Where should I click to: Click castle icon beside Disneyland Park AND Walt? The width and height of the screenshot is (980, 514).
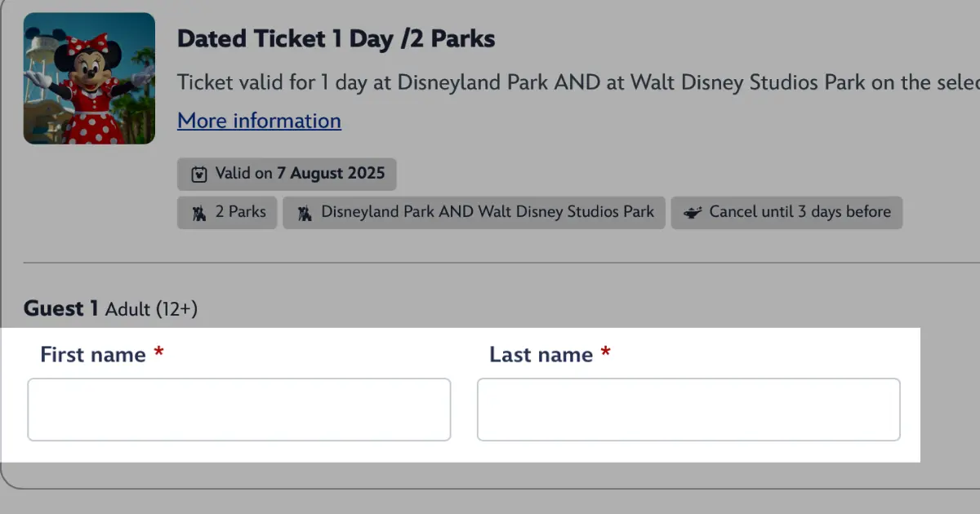click(x=305, y=212)
